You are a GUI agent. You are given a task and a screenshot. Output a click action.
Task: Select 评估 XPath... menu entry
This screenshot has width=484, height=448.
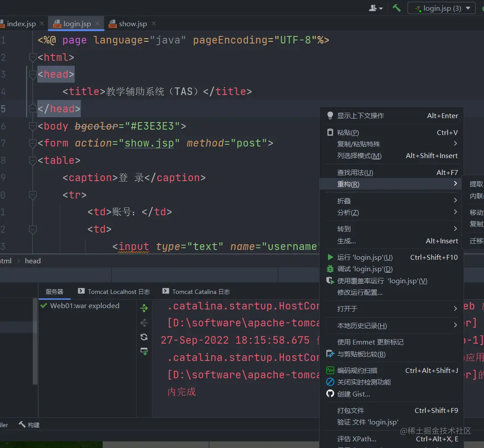tap(392, 439)
